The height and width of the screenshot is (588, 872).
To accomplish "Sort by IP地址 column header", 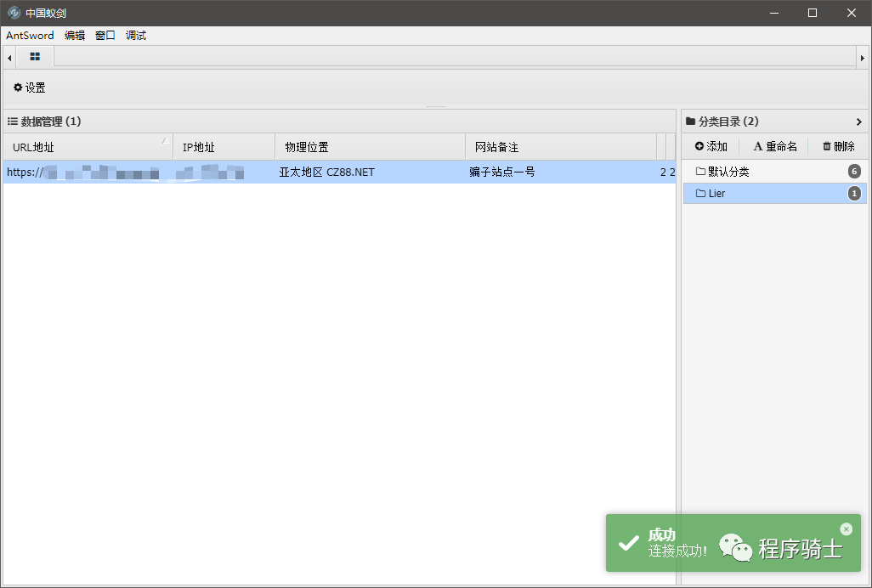I will pyautogui.click(x=224, y=147).
